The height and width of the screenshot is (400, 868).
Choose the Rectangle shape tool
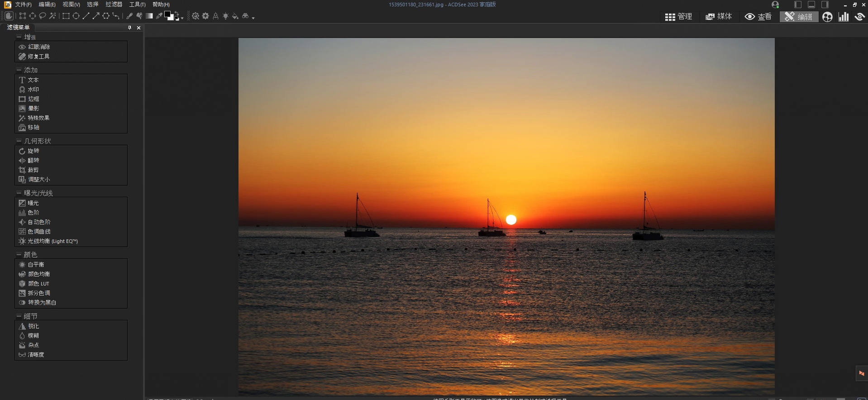(x=66, y=16)
